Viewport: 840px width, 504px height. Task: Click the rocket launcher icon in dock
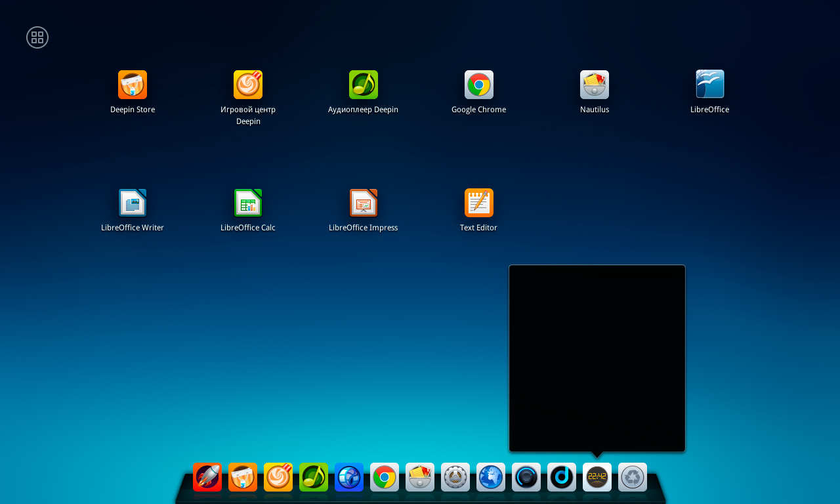(207, 477)
